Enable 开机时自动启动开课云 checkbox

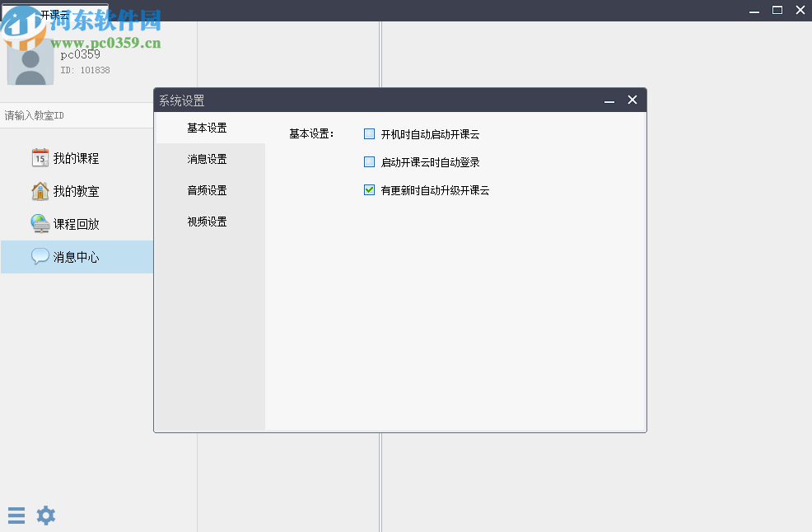368,133
